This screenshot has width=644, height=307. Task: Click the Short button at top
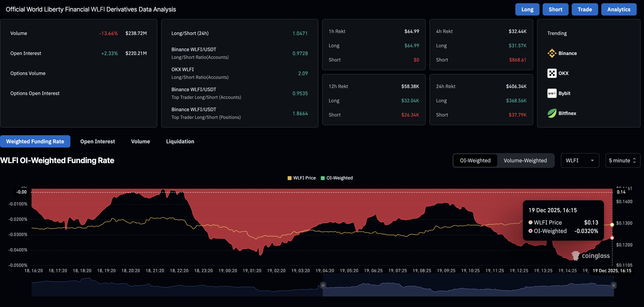555,9
